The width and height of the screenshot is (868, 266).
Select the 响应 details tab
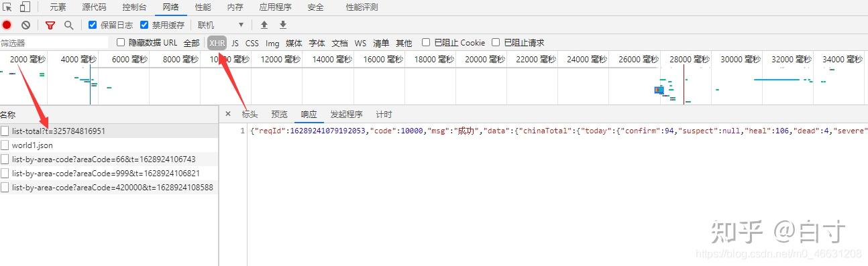pos(309,115)
